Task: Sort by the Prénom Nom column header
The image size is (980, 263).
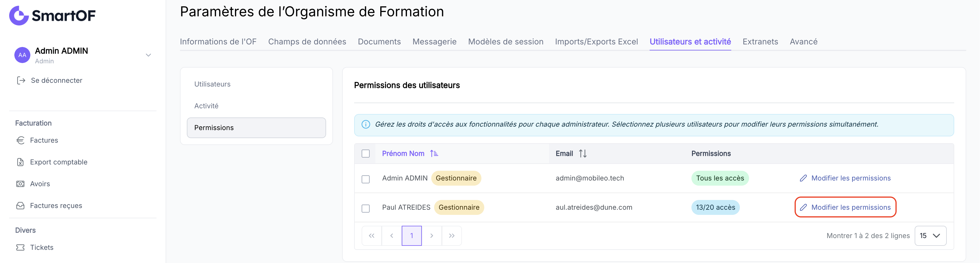Action: pos(403,153)
